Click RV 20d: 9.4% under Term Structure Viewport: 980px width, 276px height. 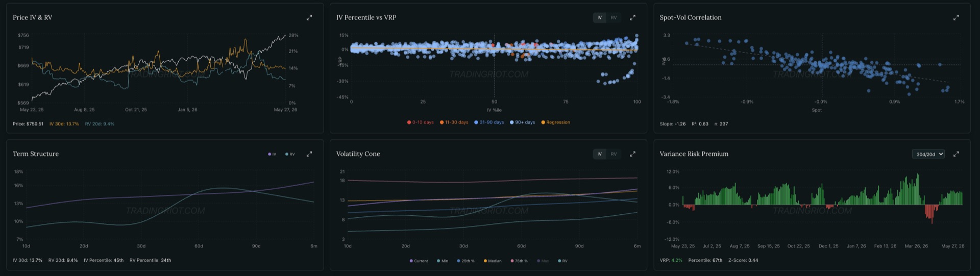63,261
